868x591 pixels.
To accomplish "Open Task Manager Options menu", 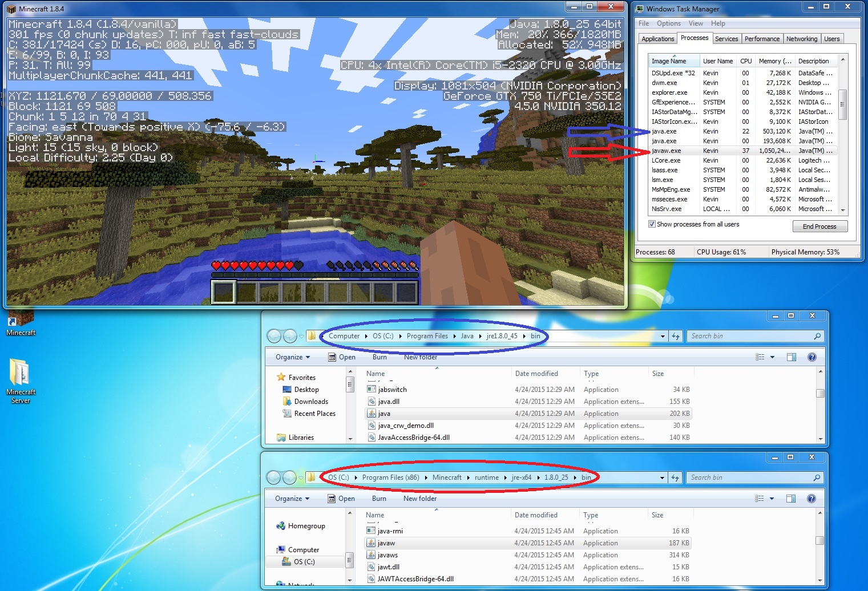I will pyautogui.click(x=669, y=23).
